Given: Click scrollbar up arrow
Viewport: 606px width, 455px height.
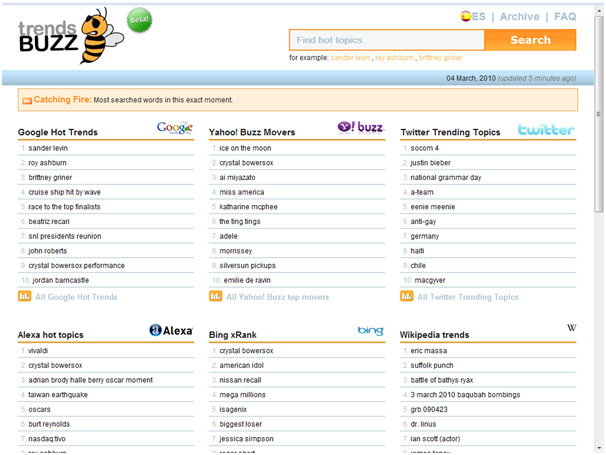Looking at the screenshot, I should click(x=599, y=10).
